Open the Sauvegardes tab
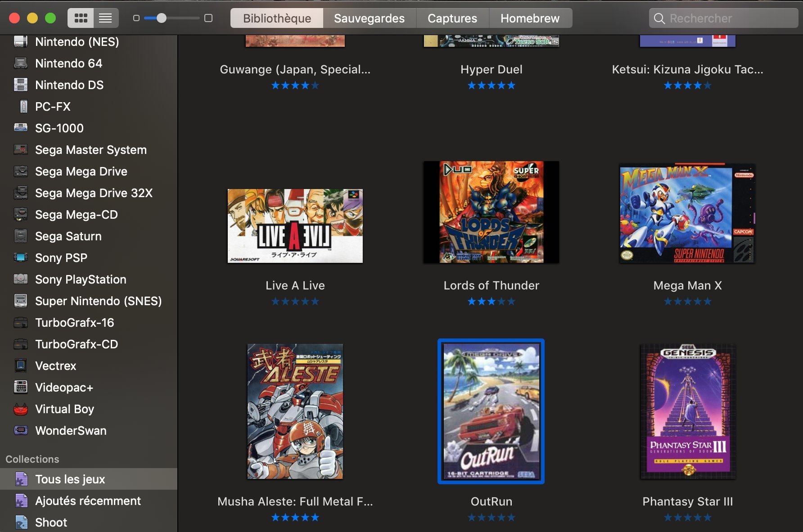This screenshot has width=803, height=532. (x=369, y=18)
